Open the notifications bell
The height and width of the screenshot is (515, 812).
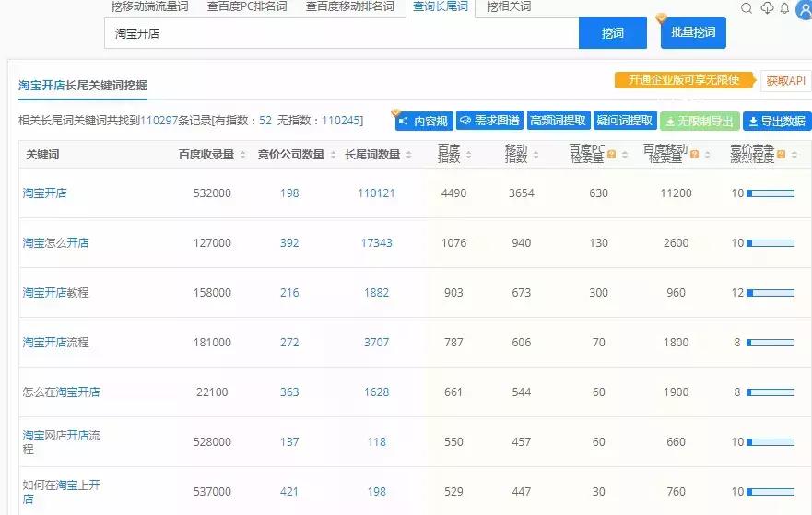click(x=784, y=7)
